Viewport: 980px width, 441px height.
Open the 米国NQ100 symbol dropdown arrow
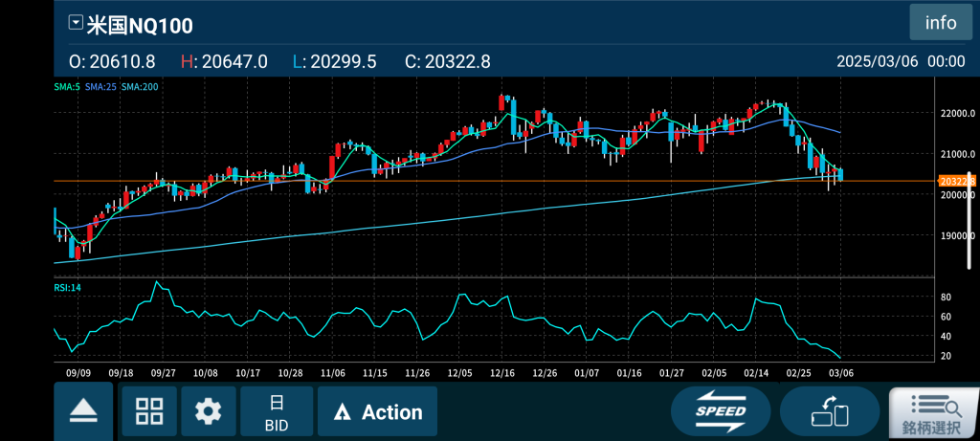(76, 23)
